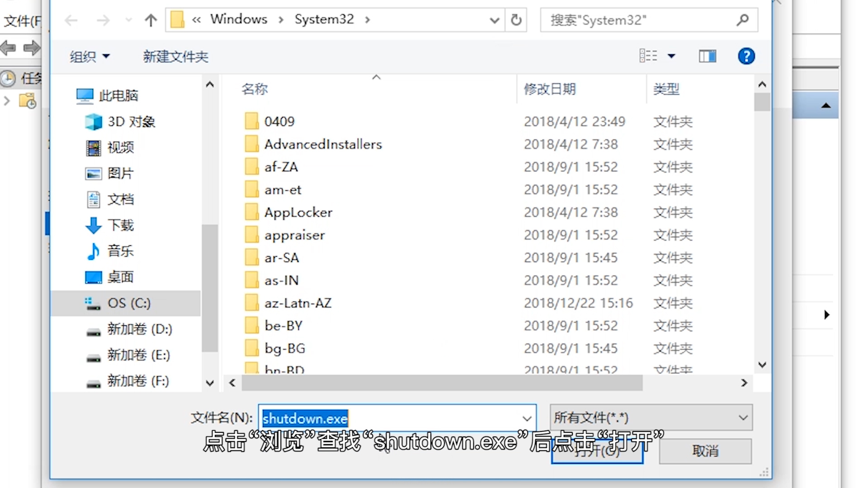
Task: Click the vertical scrollbar thumb of file list
Action: [762, 102]
